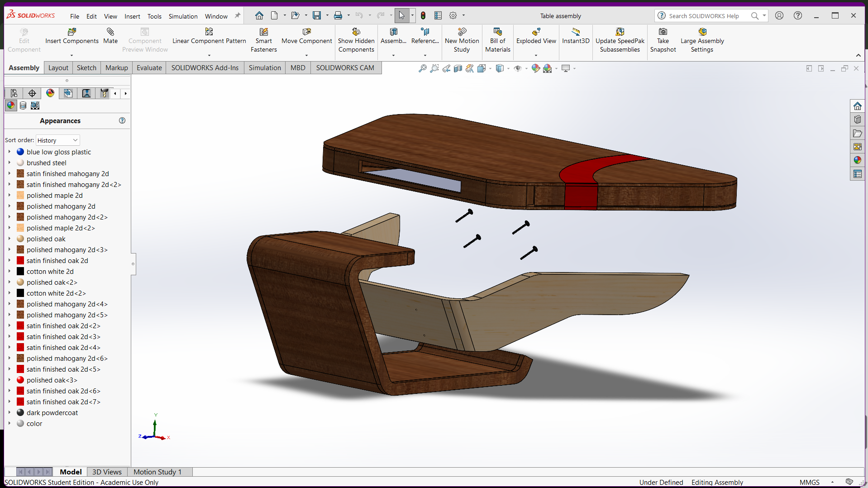Toggle the Show Hidden Components button
This screenshot has width=868, height=488.
click(356, 32)
